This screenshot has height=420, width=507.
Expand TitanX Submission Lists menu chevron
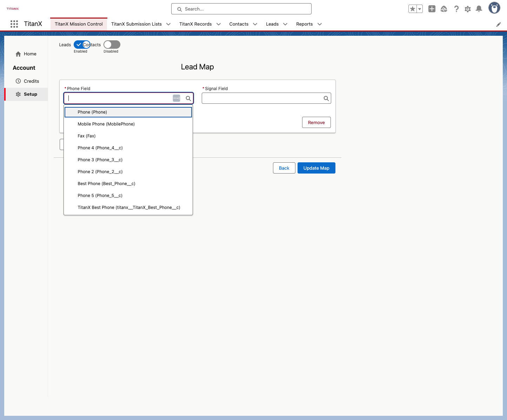168,24
